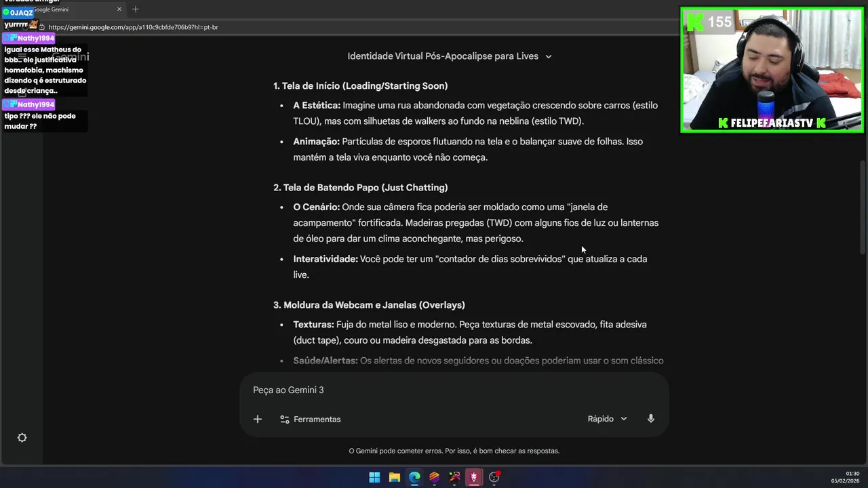Activate the microphone voice input icon
The height and width of the screenshot is (488, 868).
pyautogui.click(x=651, y=419)
